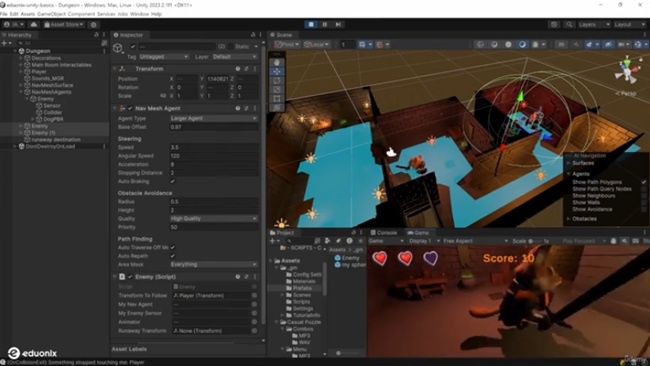Select the Move tool in Scene overlay
Image resolution: width=650 pixels, height=366 pixels.
[276, 71]
